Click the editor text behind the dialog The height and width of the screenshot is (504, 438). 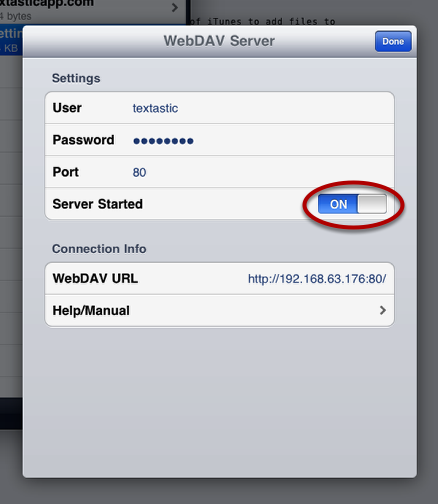click(263, 21)
